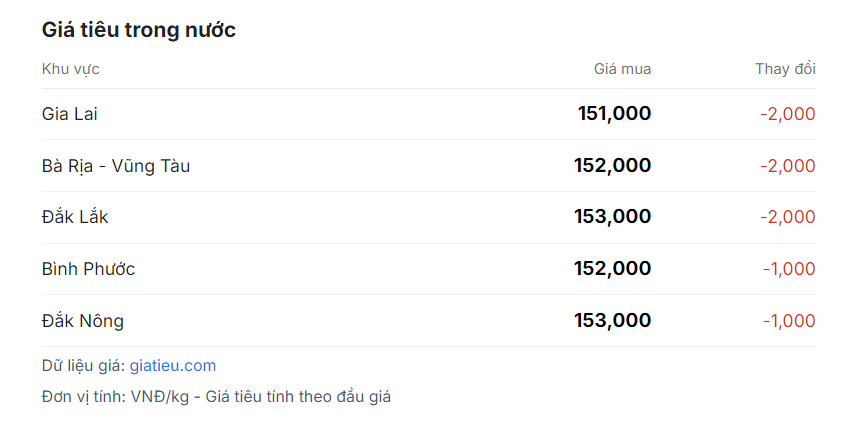Click Đắk Nông price 153,000
The width and height of the screenshot is (860, 441).
pos(613,320)
